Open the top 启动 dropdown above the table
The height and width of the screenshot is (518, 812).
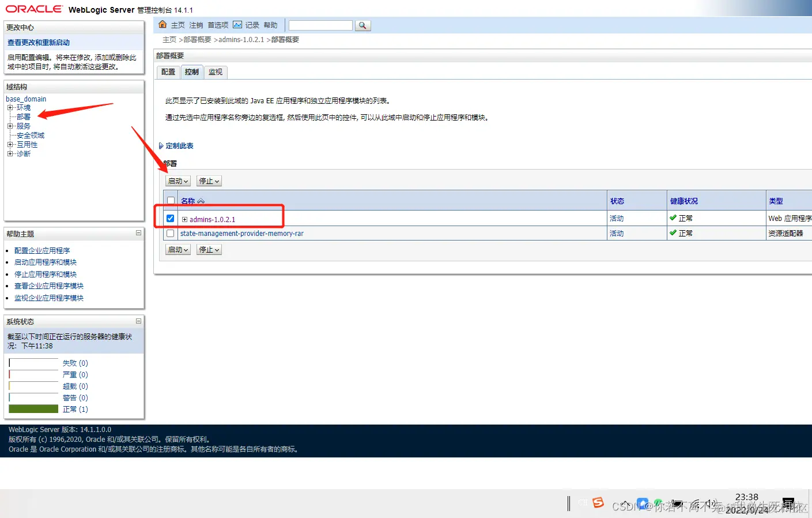click(x=178, y=181)
